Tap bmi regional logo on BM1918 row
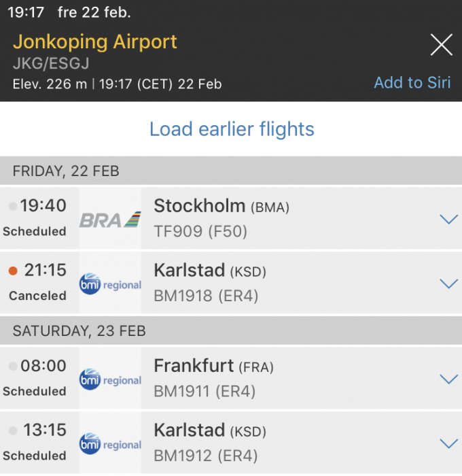The width and height of the screenshot is (462, 476). pyautogui.click(x=110, y=284)
